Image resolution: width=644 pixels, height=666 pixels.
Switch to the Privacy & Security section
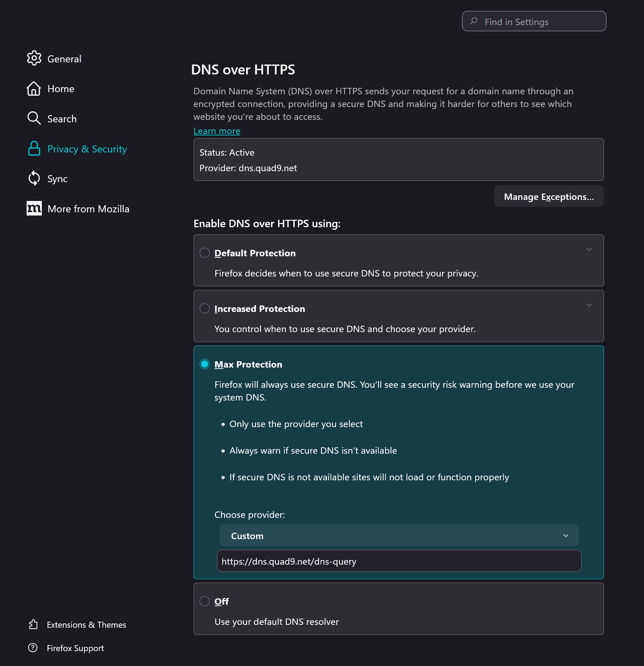coord(87,149)
